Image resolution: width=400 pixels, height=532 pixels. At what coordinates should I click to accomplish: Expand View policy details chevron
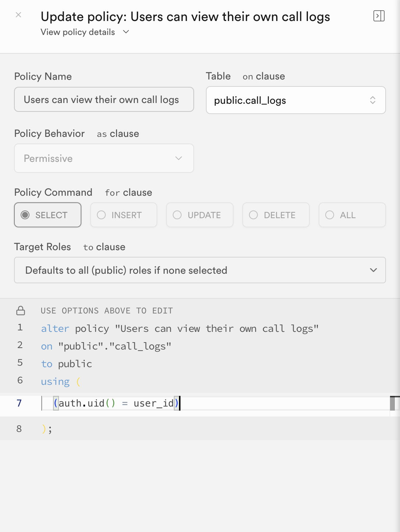tap(126, 32)
